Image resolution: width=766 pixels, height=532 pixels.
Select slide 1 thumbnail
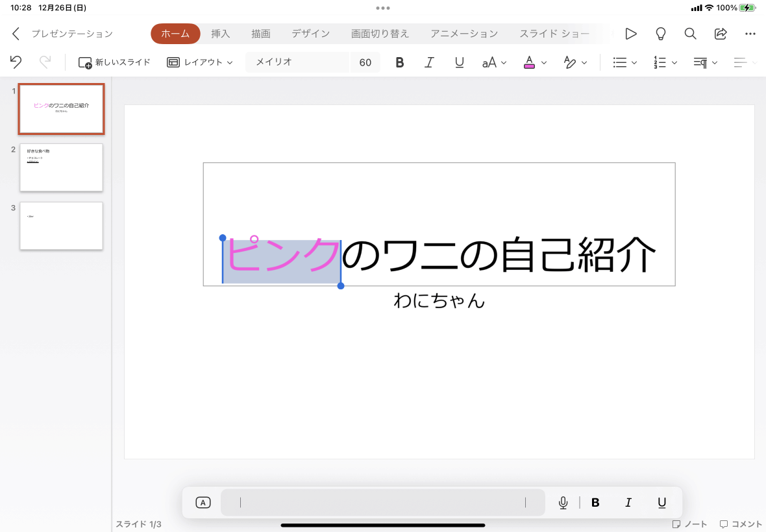point(61,109)
